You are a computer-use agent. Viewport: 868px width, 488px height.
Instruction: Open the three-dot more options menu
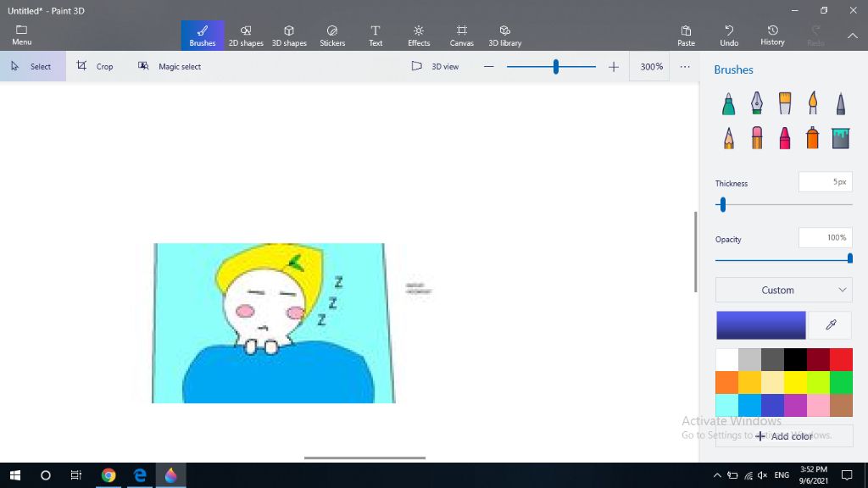685,66
